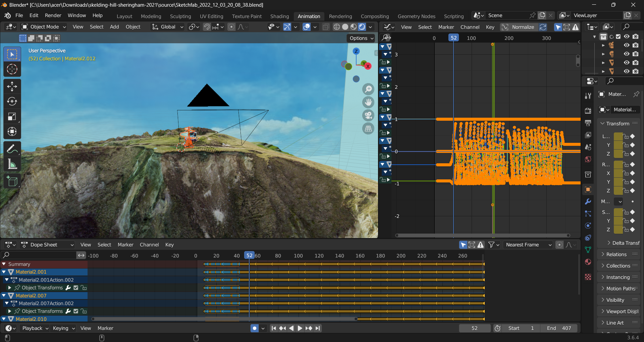Collapse the Material2.001 channel group

(x=4, y=272)
